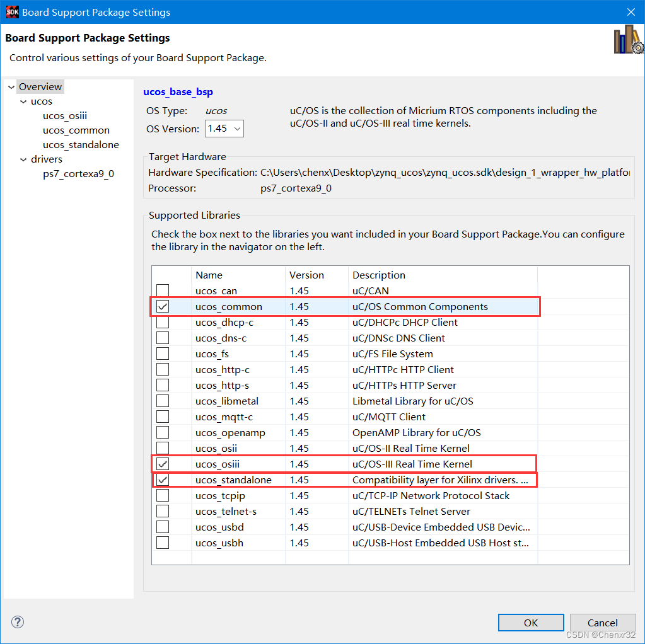Enable the ucos_dns-c library checkbox
Viewport: 645px width, 644px height.
point(163,338)
